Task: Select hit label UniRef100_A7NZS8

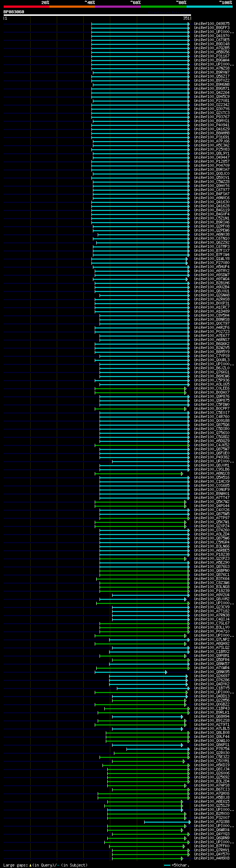Action: pos(212,68)
